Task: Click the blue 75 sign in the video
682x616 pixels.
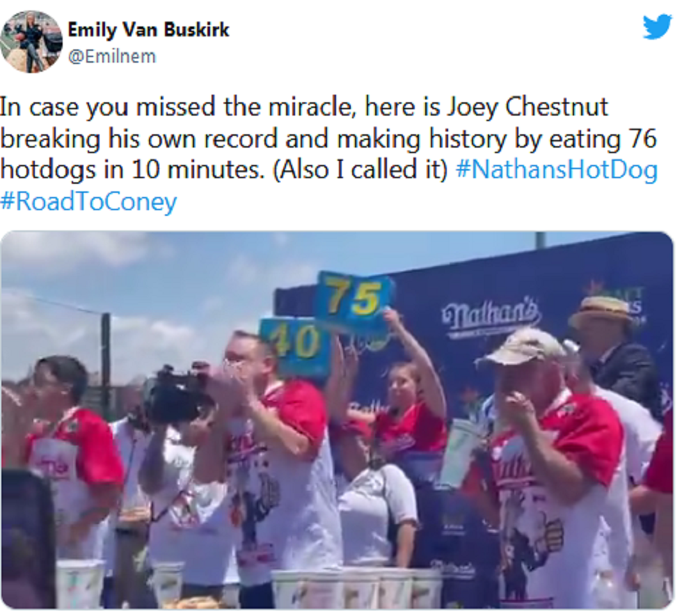Action: (x=354, y=299)
